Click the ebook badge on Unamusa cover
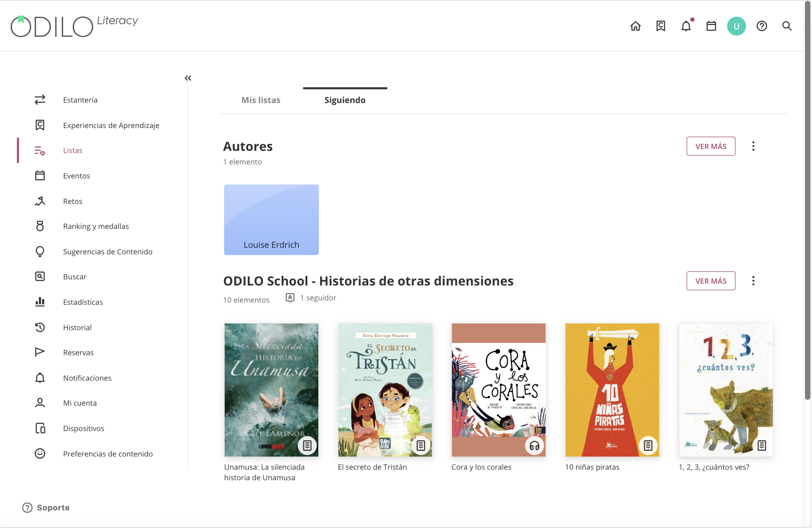The height and width of the screenshot is (528, 812). pyautogui.click(x=307, y=446)
